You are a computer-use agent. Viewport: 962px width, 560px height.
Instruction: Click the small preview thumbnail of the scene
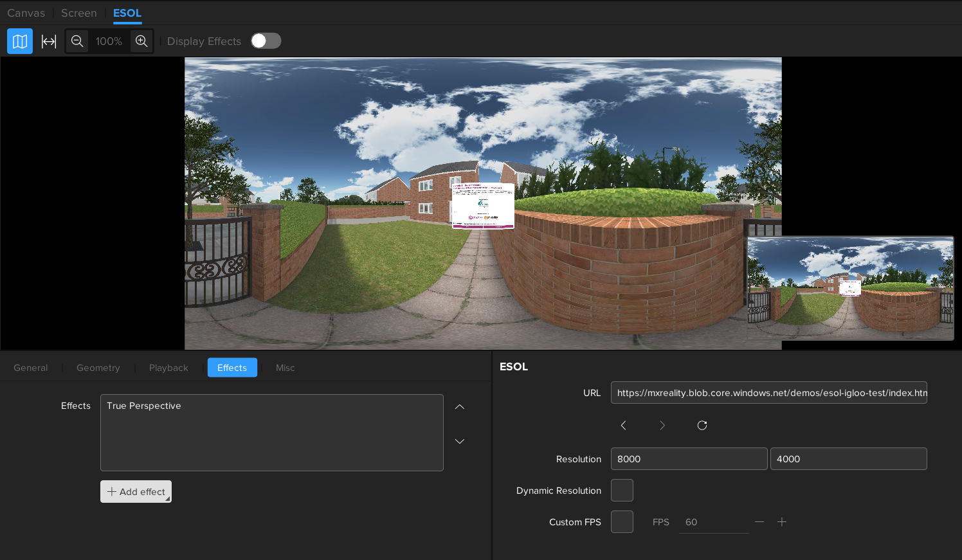850,288
